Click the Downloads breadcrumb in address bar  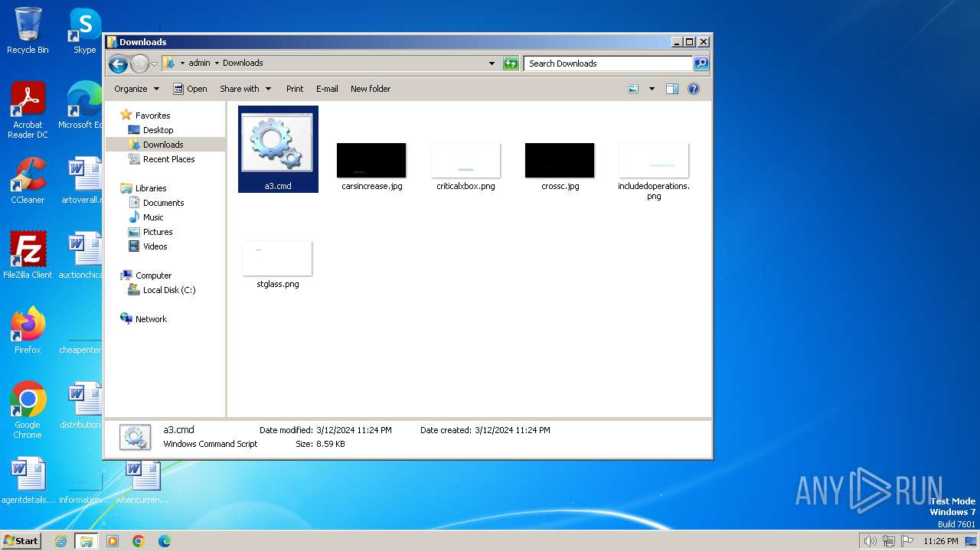point(243,63)
